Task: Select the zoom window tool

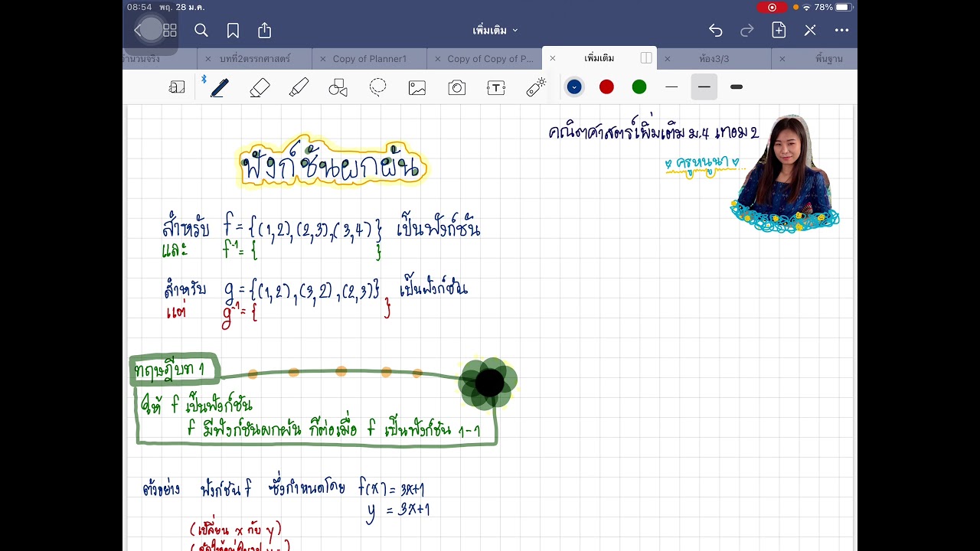Action: pyautogui.click(x=177, y=87)
